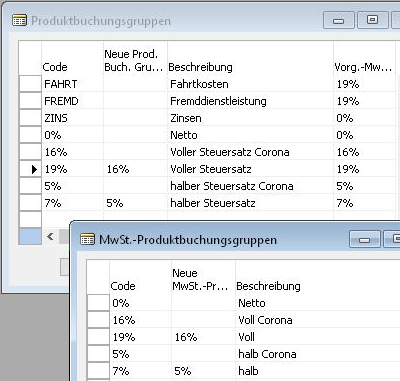Click the 16% Vorg.-Mw value for Voller Steuersatz Corona

348,152
